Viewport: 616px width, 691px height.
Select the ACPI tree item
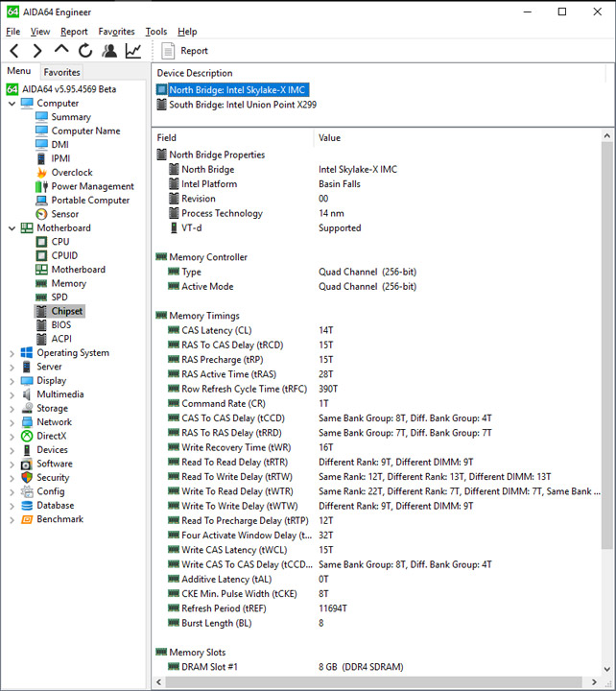tap(61, 339)
